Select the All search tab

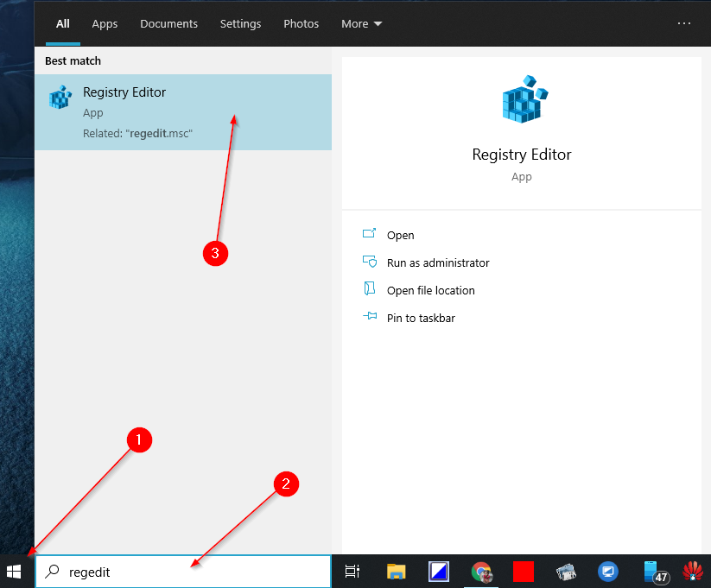click(x=62, y=23)
